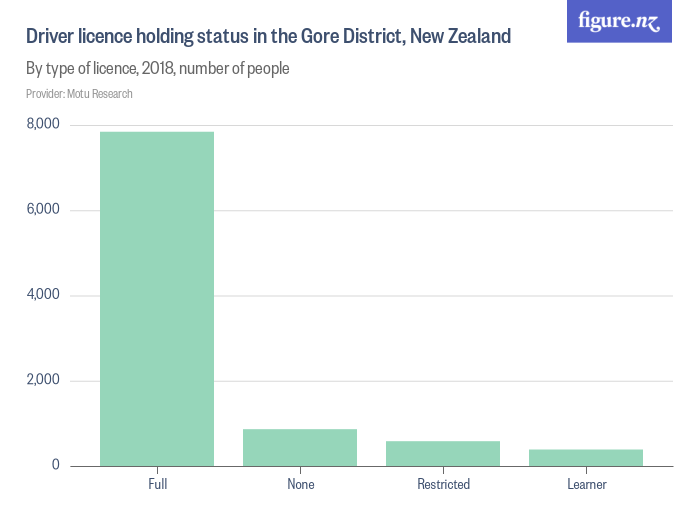This screenshot has width=700, height=525.
Task: Click the Restricted licence bar
Action: click(x=443, y=453)
